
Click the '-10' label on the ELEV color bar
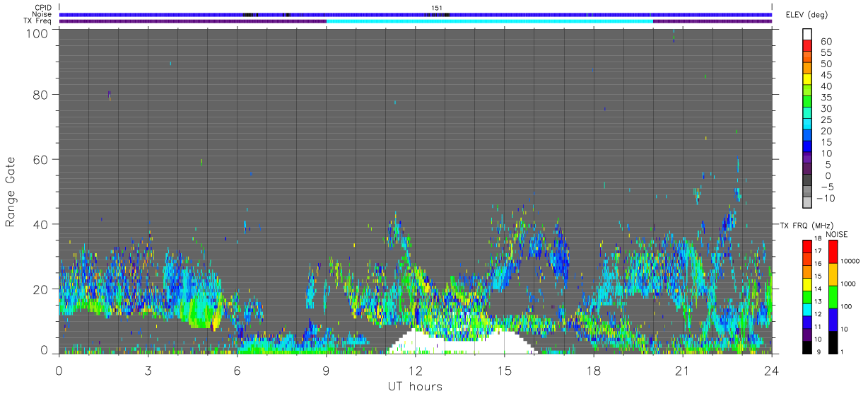click(x=826, y=198)
